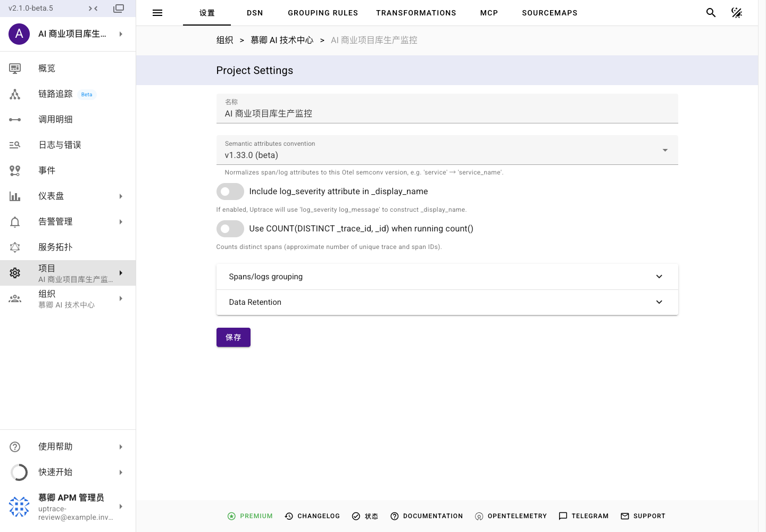Open 日志与错误 in the sidebar
Screen dimensions: 766x532
click(68, 145)
